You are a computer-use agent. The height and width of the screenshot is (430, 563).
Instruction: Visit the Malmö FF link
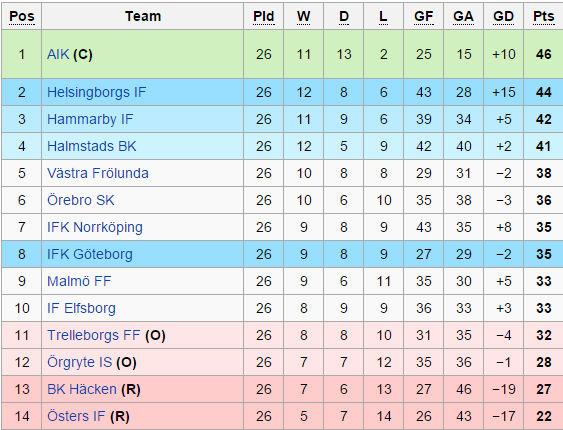tap(79, 281)
